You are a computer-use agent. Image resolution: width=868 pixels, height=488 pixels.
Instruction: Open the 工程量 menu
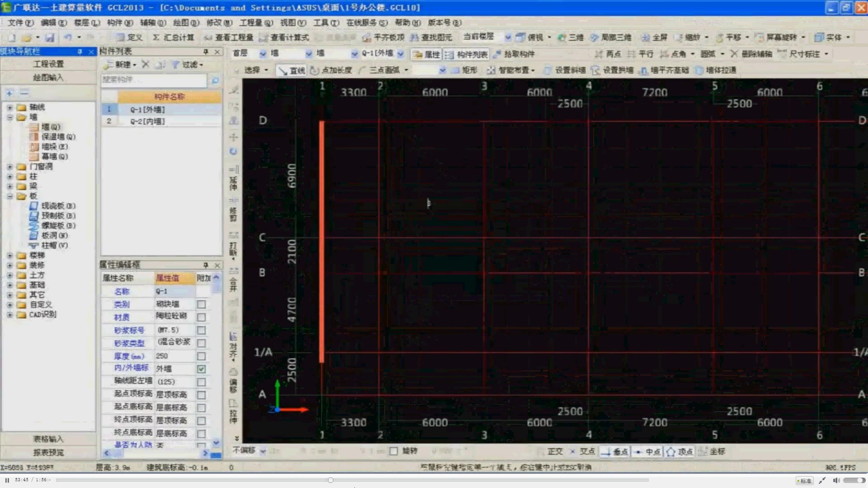(256, 23)
